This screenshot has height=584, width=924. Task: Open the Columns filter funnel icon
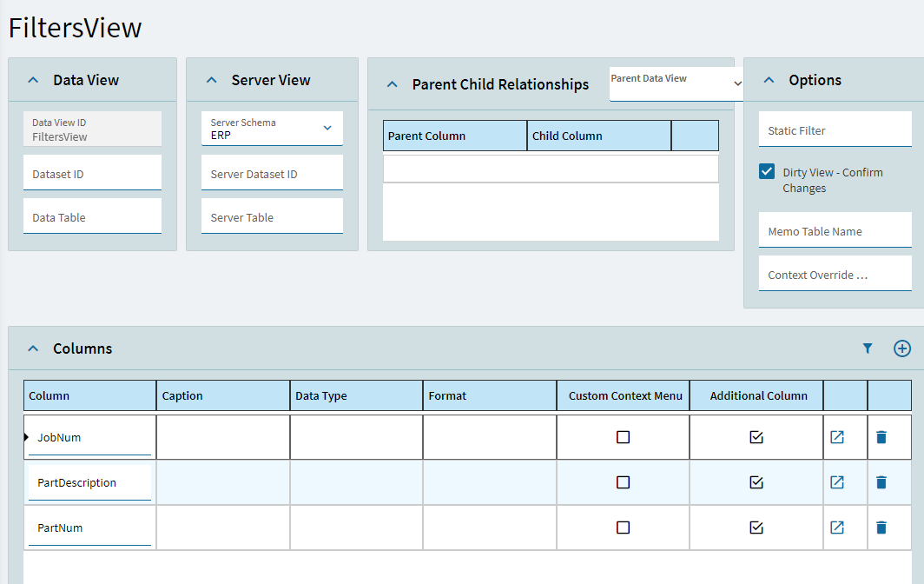868,348
